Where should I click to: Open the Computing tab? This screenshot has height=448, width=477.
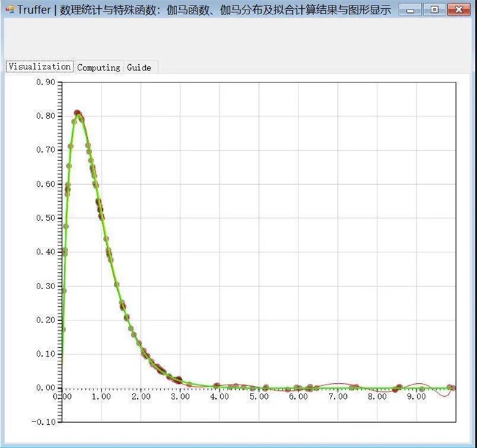click(x=99, y=68)
